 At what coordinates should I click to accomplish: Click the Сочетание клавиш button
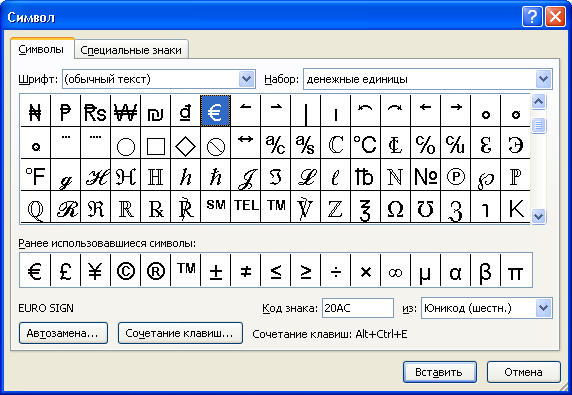tap(180, 333)
